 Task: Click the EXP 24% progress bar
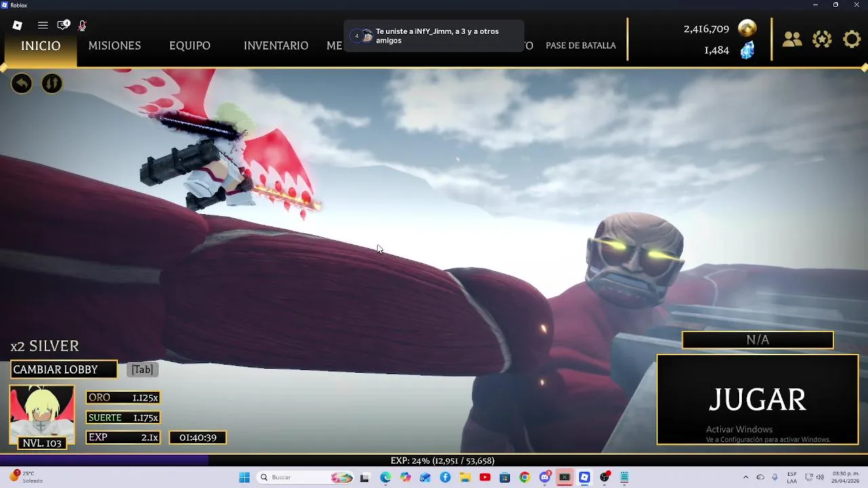point(434,460)
